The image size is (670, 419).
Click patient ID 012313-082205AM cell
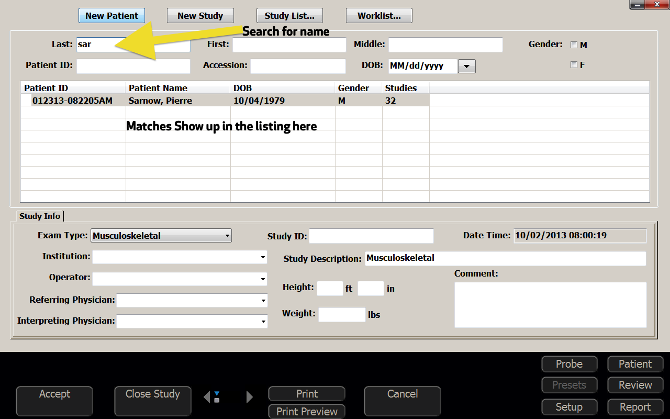click(x=72, y=101)
